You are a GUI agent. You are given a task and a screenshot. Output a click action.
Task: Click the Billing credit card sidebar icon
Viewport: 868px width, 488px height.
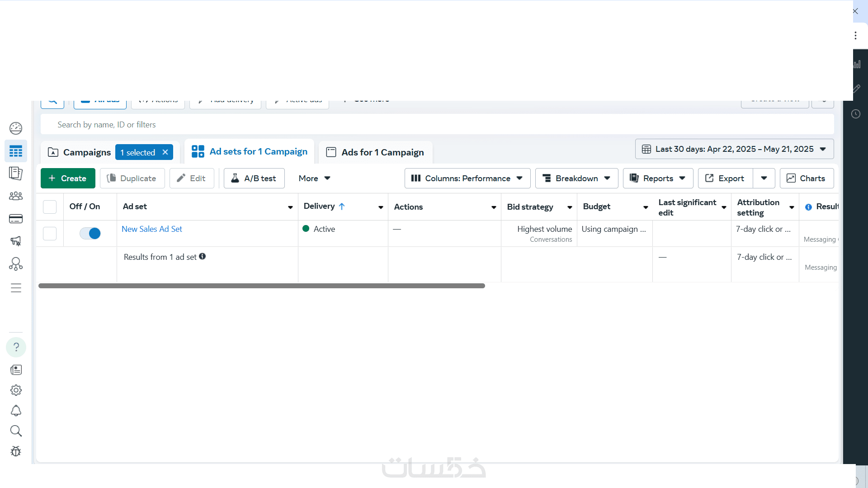[x=16, y=219]
